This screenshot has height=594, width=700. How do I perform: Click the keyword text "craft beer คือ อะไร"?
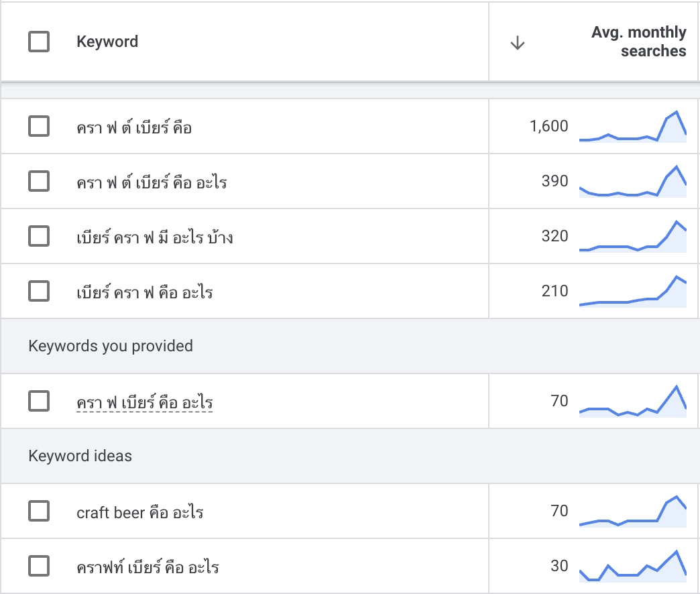coord(139,513)
